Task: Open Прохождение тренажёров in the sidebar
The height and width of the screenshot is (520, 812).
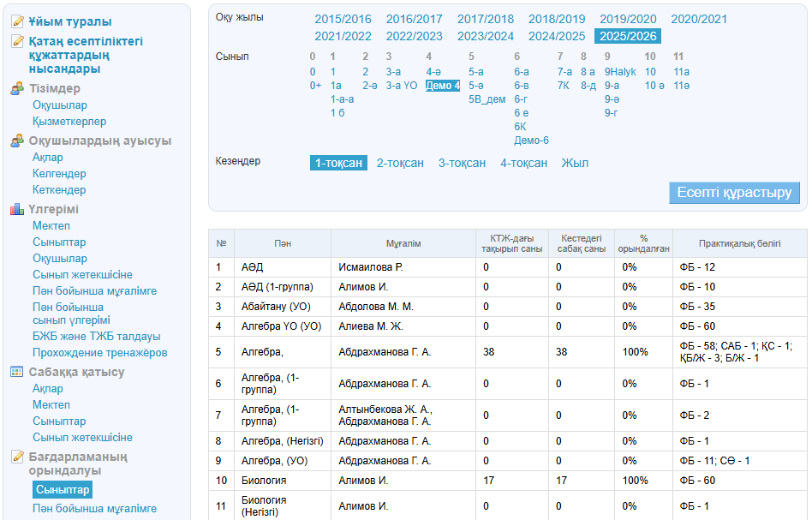Action: pos(99,353)
